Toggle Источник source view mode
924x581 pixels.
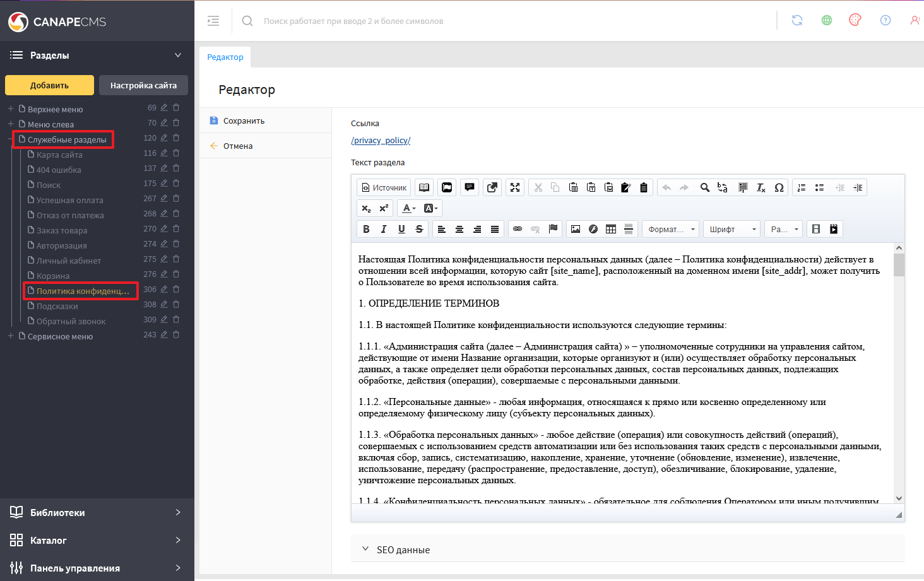(x=384, y=187)
